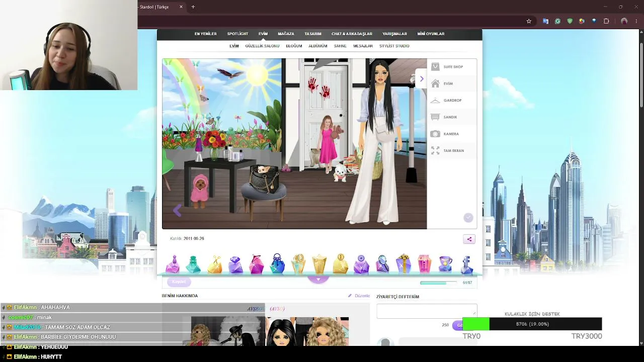
Task: Select the Facebook letter gem trophy
Action: [x=466, y=264]
